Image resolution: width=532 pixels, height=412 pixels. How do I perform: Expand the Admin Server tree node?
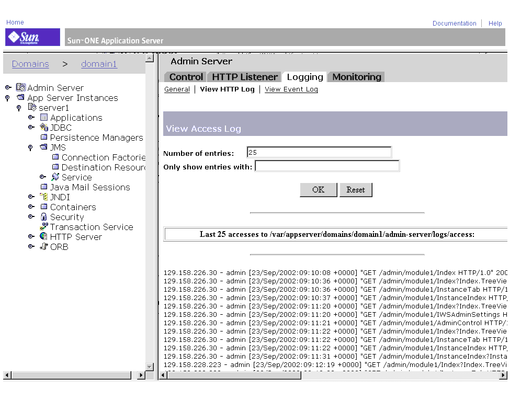click(8, 87)
